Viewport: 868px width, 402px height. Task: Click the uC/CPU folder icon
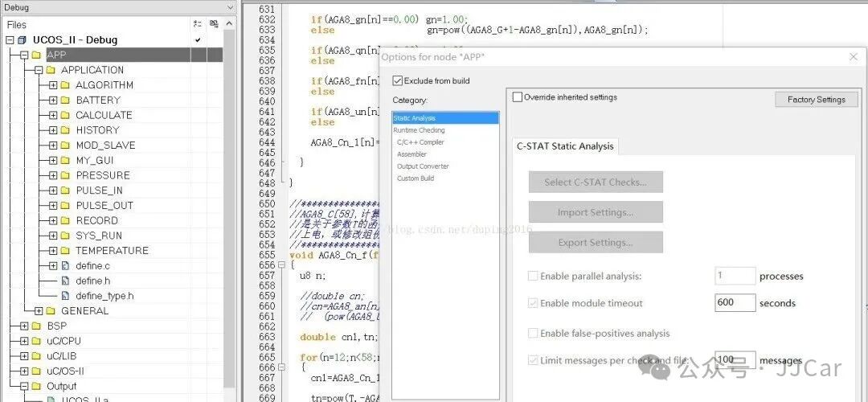(36, 341)
